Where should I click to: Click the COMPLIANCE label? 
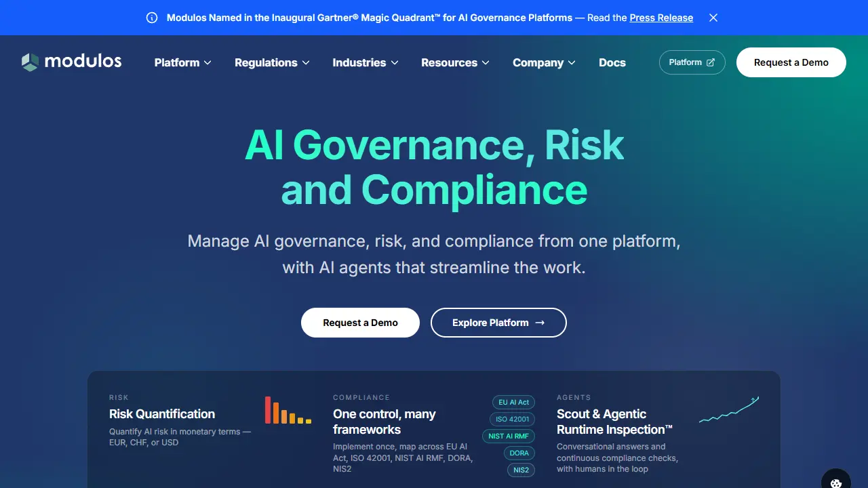pyautogui.click(x=361, y=398)
